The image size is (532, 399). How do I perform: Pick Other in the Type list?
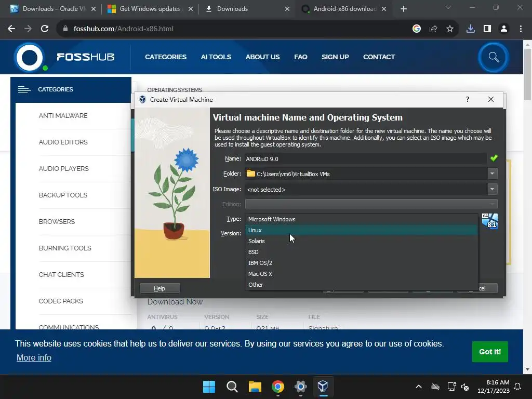[x=362, y=284]
